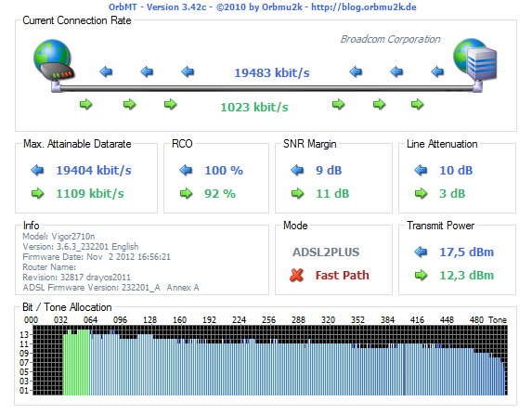Click the Broadcom Corporation vendor label
532x414 pixels.
[391, 39]
